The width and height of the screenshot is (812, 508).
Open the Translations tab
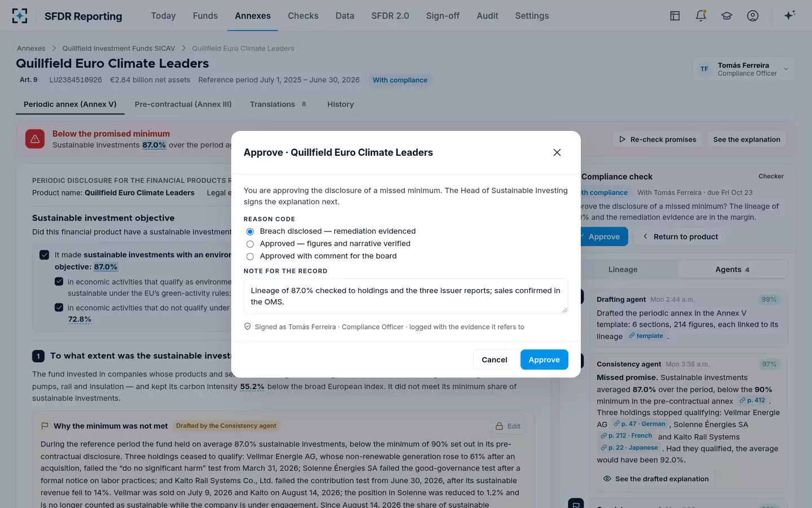[x=278, y=104]
